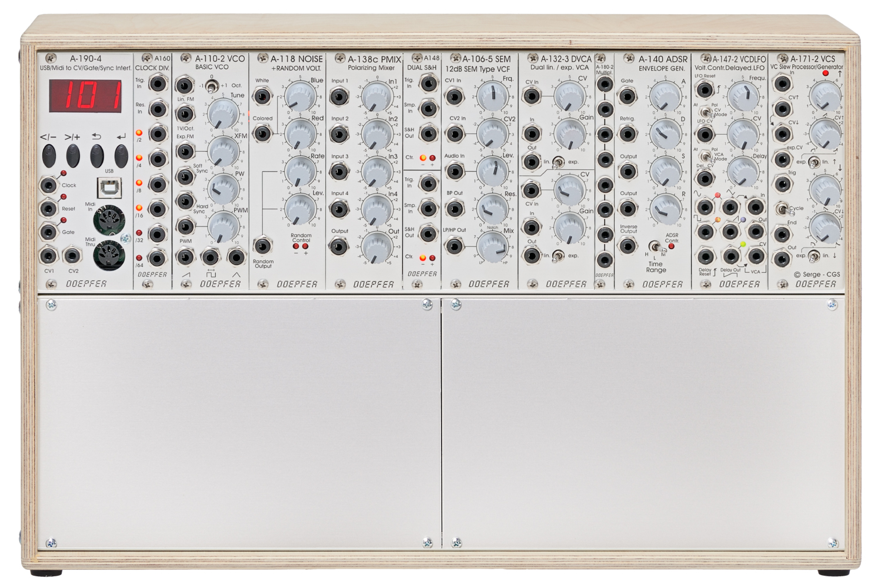Push the back-arrow button on A-190-4
This screenshot has height=588, width=881.
pos(97,156)
